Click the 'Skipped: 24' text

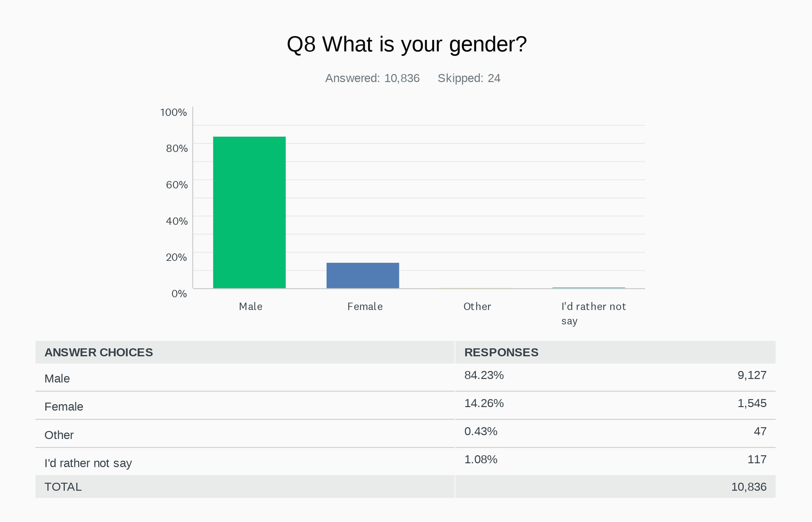(x=469, y=78)
